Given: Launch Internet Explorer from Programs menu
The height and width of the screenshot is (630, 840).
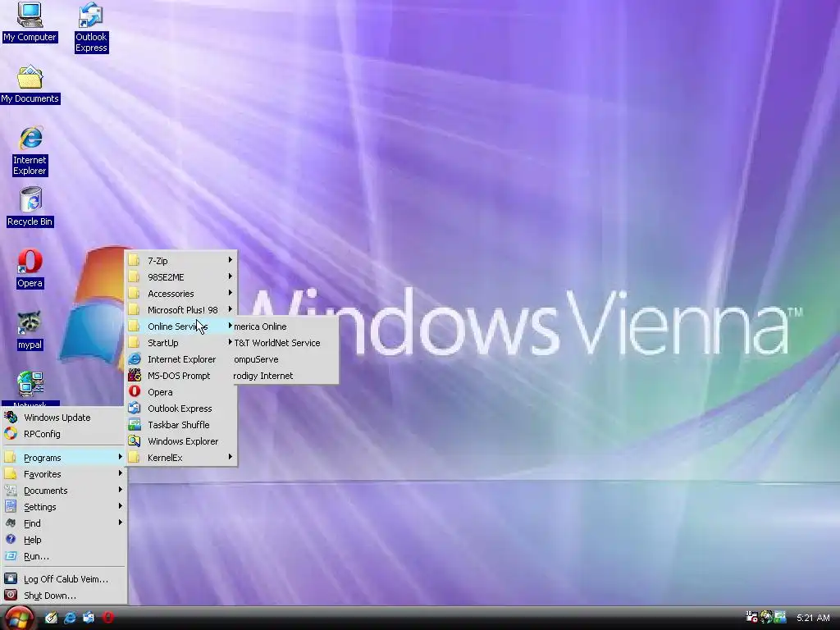Looking at the screenshot, I should click(181, 359).
